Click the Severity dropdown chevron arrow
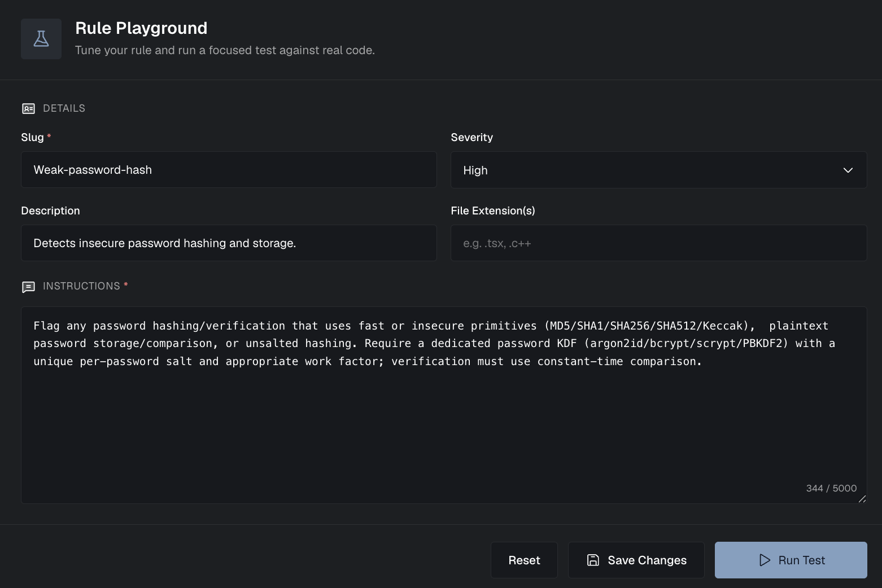Viewport: 882px width, 588px height. tap(848, 170)
